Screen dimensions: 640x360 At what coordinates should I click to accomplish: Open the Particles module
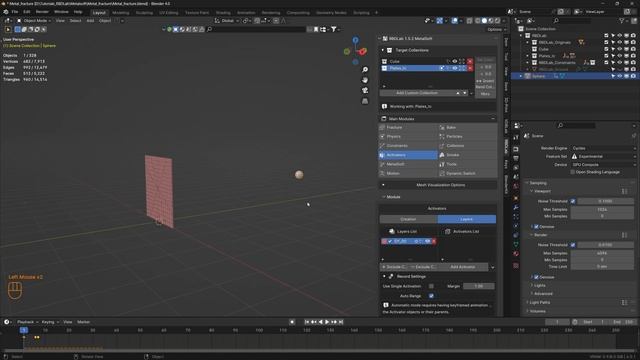coord(468,136)
